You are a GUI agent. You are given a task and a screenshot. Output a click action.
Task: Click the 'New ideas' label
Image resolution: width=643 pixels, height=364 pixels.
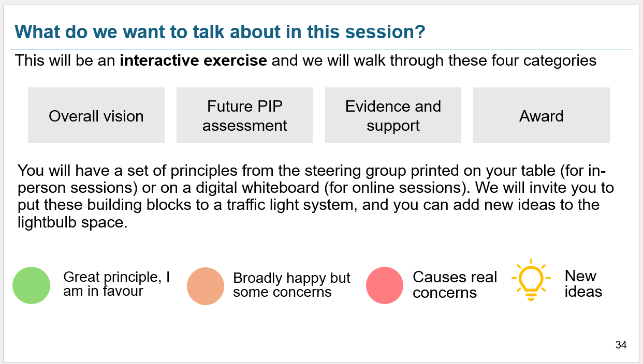[583, 283]
